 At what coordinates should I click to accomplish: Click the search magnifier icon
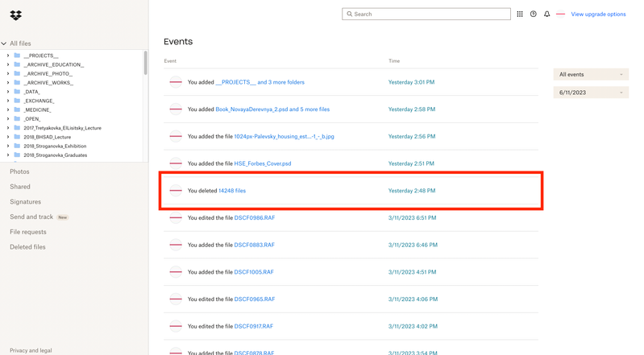(x=350, y=14)
